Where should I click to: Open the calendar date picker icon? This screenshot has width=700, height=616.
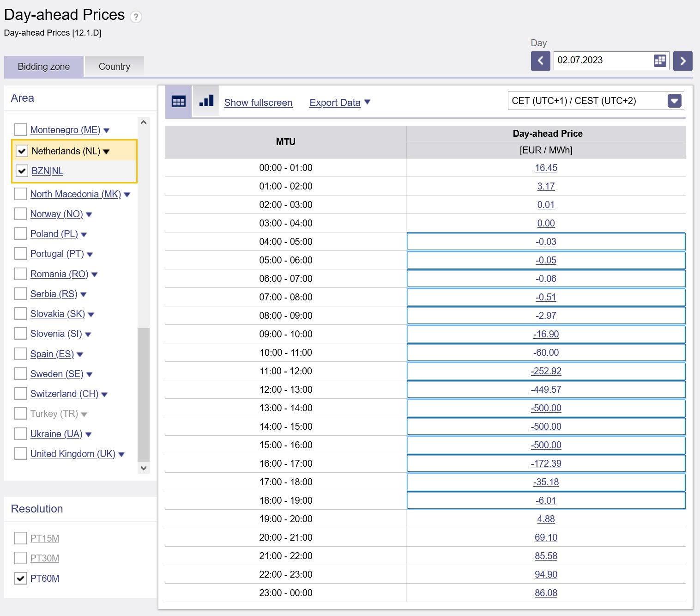point(660,61)
